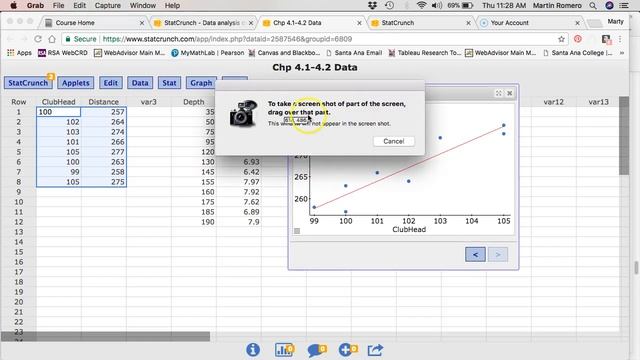
Task: Click the plus add icon at bottom
Action: point(348,349)
